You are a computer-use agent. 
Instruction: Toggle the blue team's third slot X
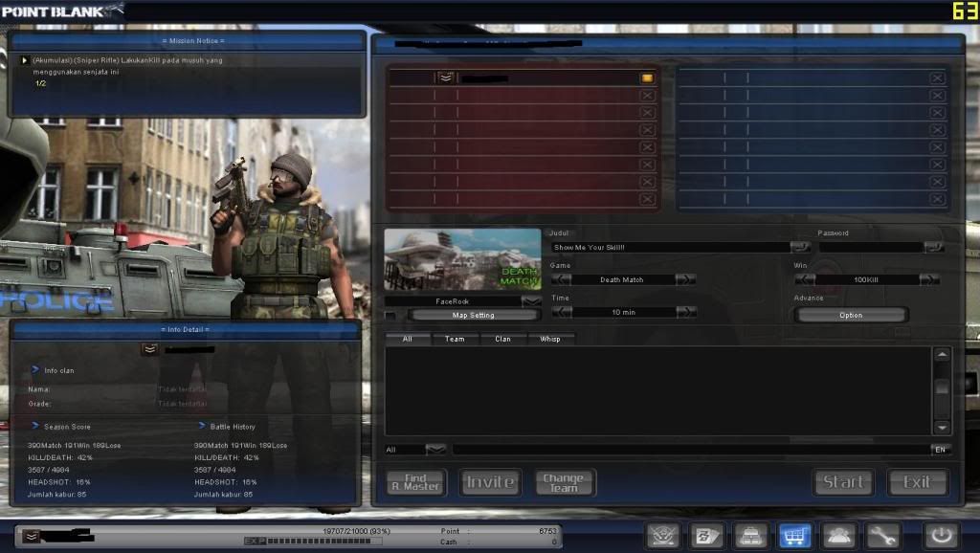click(937, 113)
